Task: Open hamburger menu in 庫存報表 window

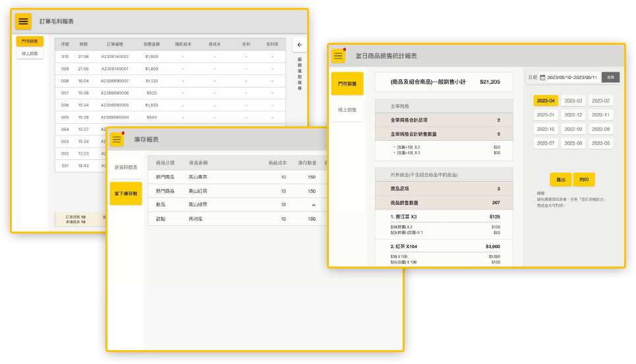Action: tap(117, 140)
